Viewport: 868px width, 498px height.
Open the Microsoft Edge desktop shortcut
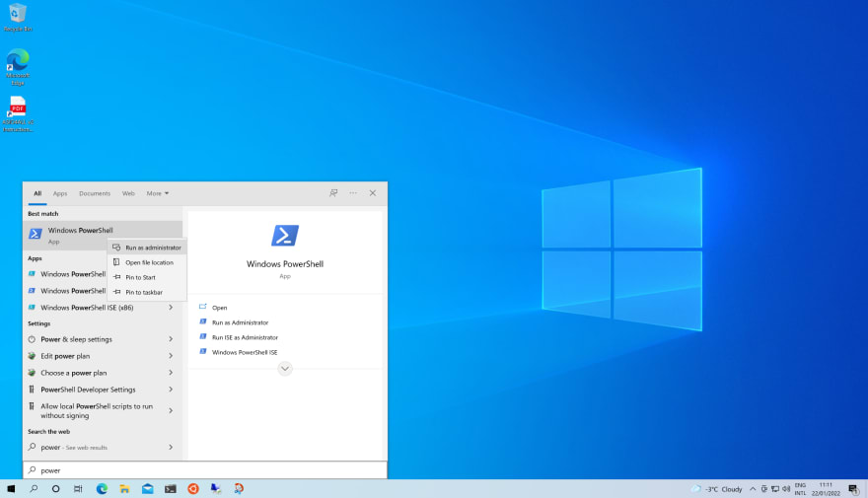pos(18,67)
